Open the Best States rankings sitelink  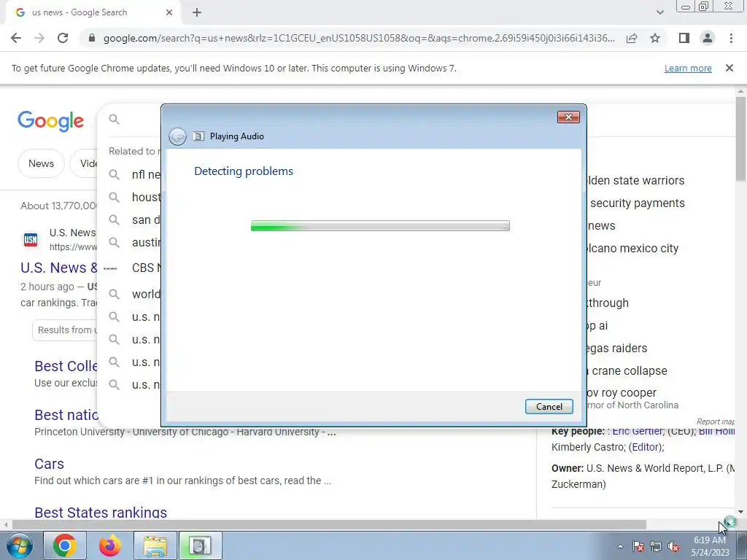click(x=101, y=513)
